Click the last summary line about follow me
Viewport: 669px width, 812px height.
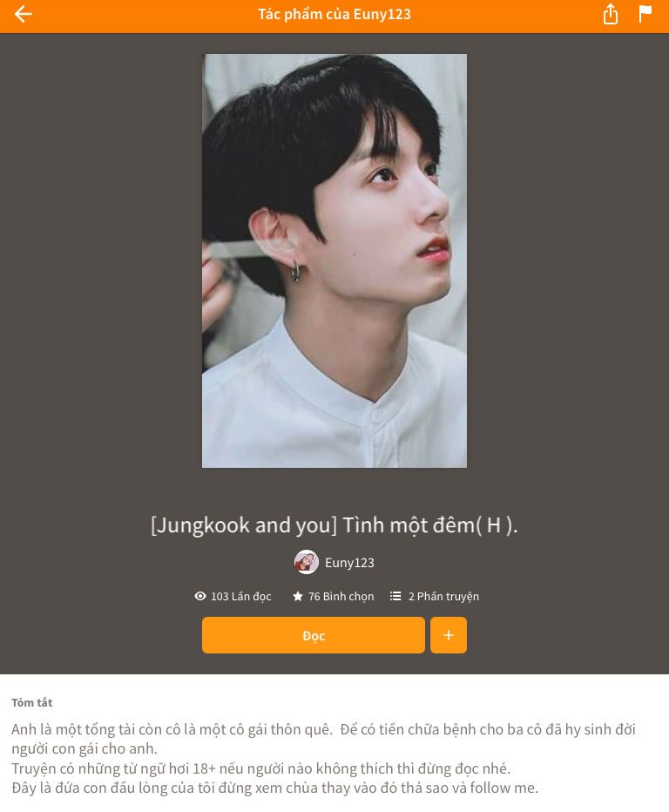275,788
